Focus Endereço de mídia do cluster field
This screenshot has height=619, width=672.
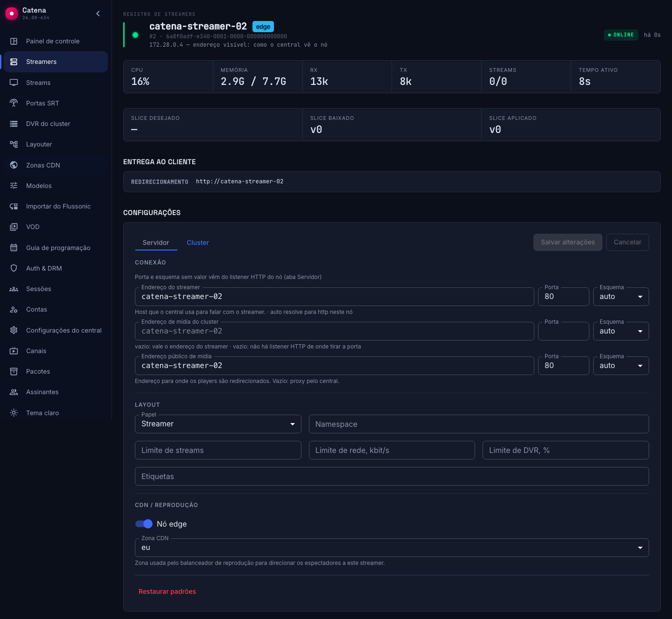[x=335, y=331]
